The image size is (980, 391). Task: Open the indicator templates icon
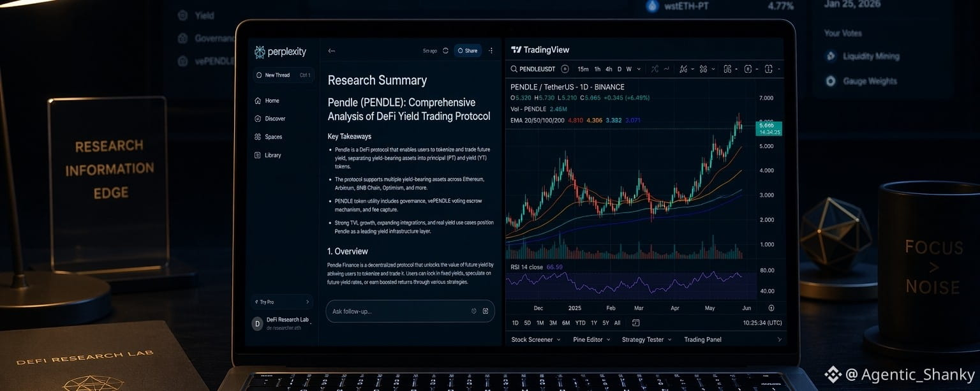[x=703, y=69]
